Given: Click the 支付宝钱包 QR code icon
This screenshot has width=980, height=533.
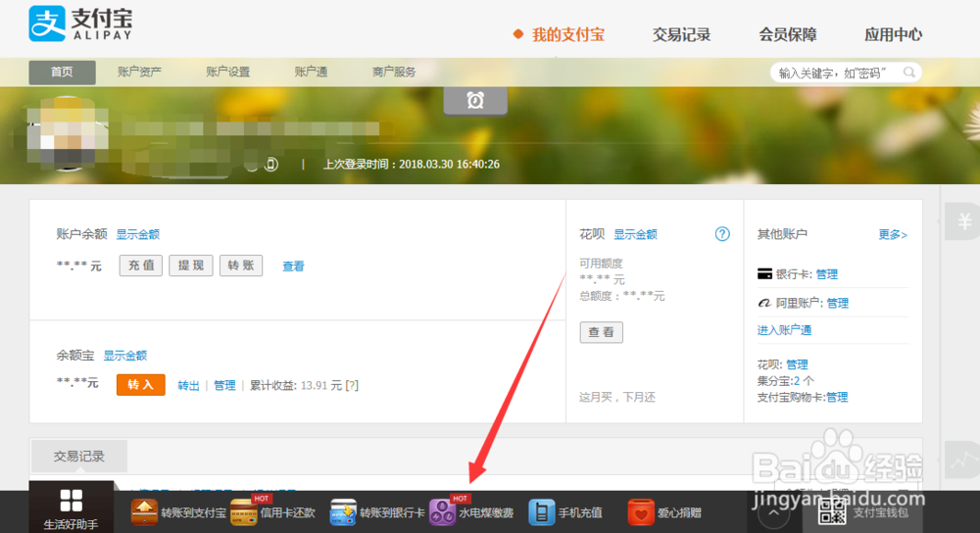Looking at the screenshot, I should click(x=832, y=511).
